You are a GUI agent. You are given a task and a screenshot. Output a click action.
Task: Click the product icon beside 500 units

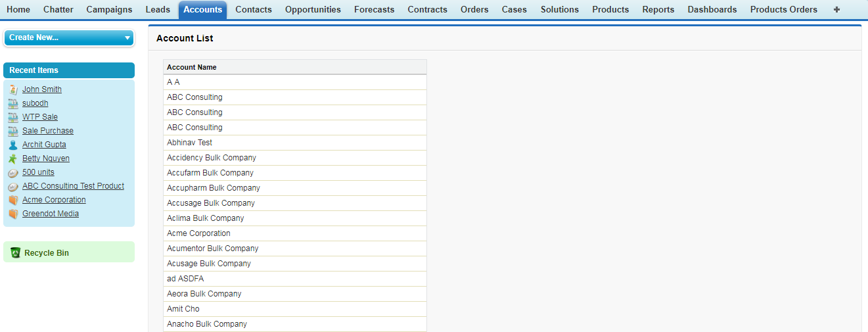(13, 172)
